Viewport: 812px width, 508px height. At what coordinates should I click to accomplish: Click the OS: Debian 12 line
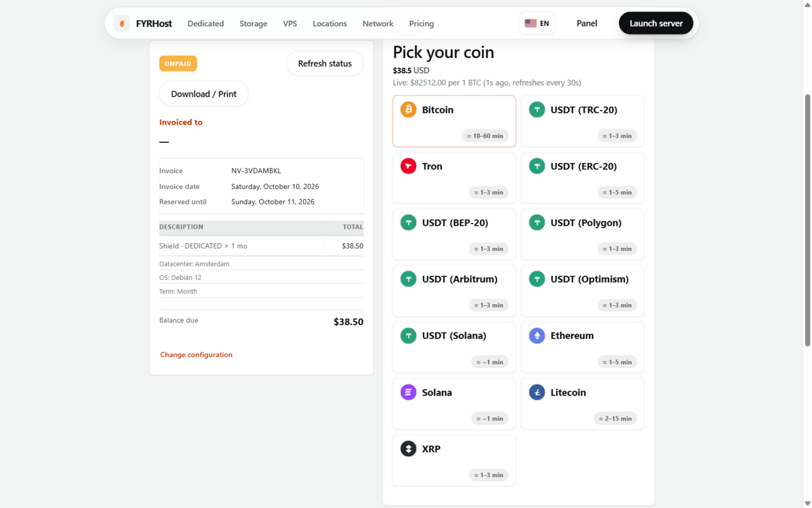point(180,277)
